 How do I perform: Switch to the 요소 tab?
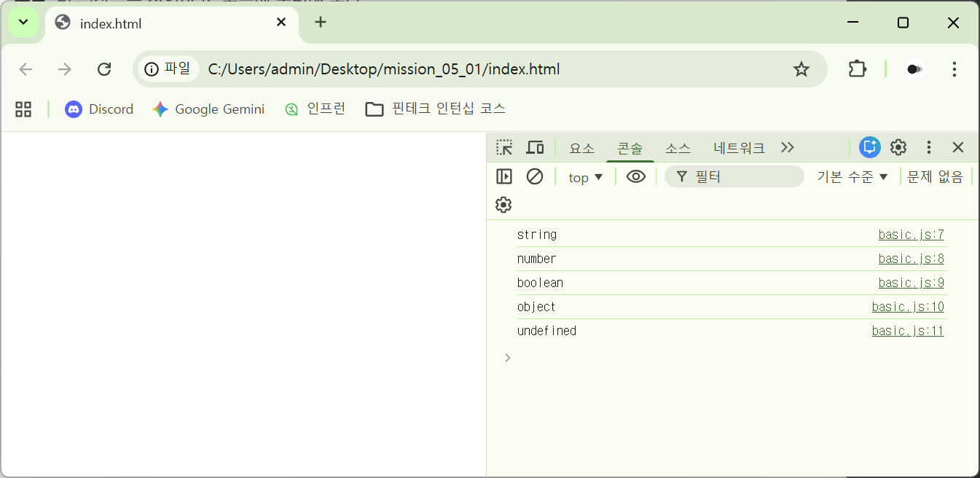[581, 148]
